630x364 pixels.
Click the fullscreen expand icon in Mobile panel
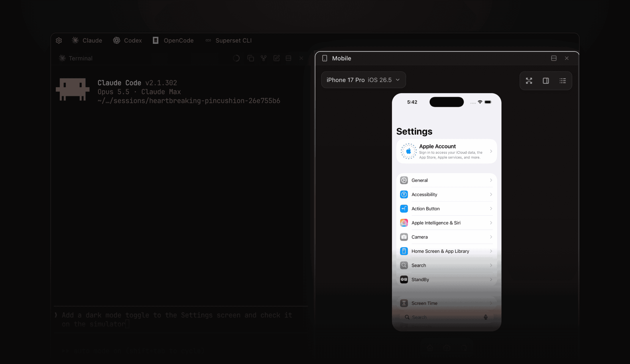pos(529,81)
